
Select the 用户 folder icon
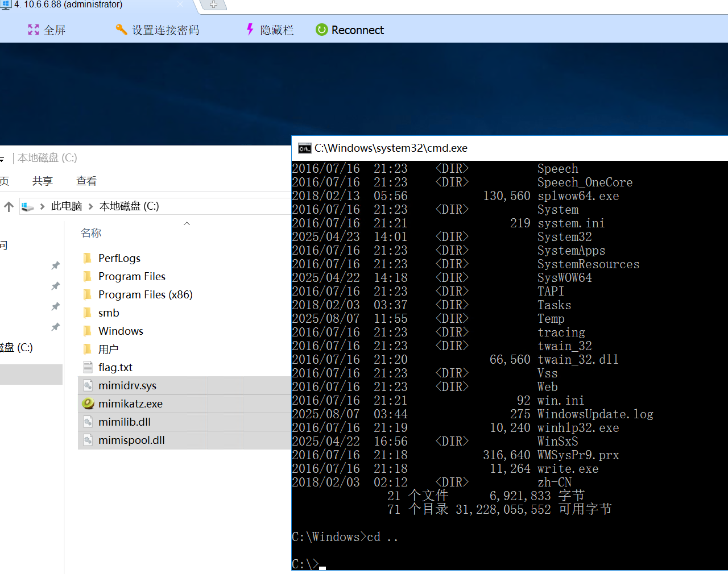87,349
